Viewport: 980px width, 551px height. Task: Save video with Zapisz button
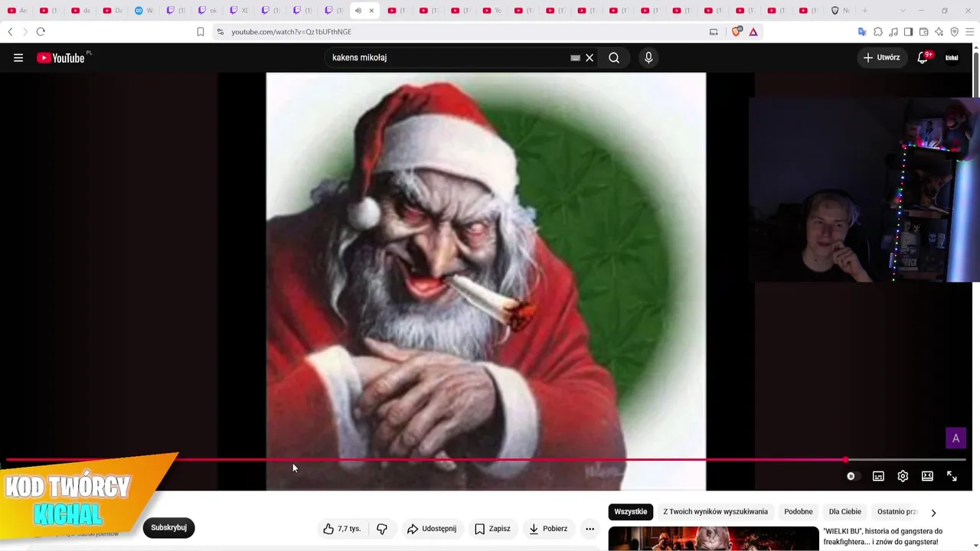pyautogui.click(x=492, y=529)
